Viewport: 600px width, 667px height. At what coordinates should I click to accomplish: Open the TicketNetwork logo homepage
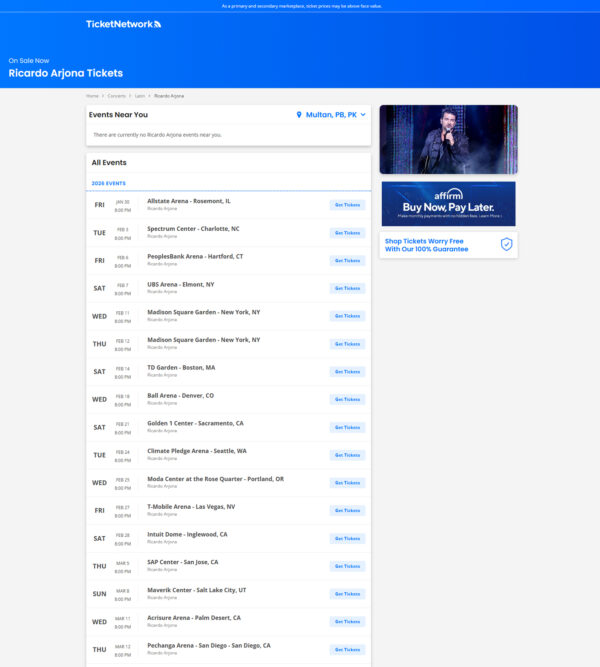point(123,24)
